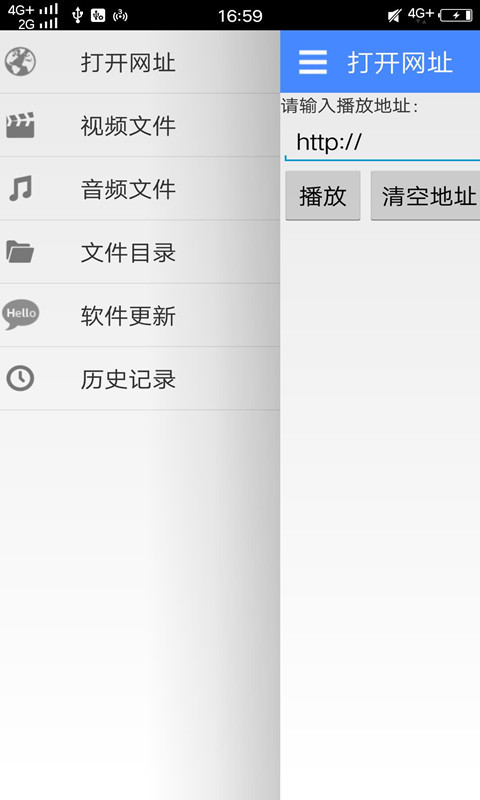The height and width of the screenshot is (800, 480).
Task: Click the 播放 button
Action: [323, 196]
